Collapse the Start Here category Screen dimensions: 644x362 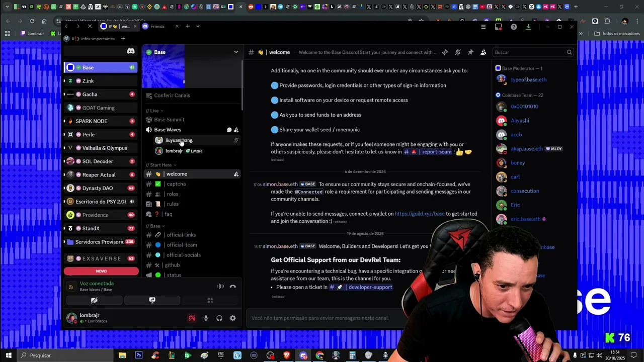161,165
